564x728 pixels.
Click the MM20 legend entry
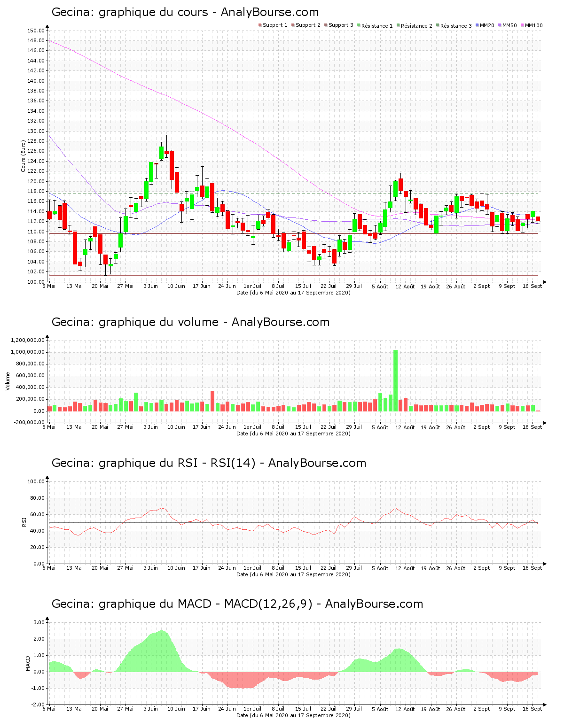tap(485, 25)
